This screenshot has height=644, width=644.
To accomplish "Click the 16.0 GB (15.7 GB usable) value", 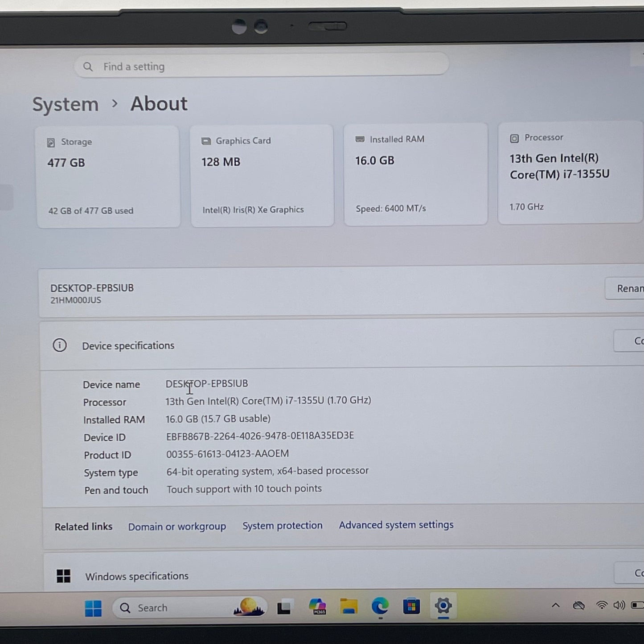I will point(218,419).
